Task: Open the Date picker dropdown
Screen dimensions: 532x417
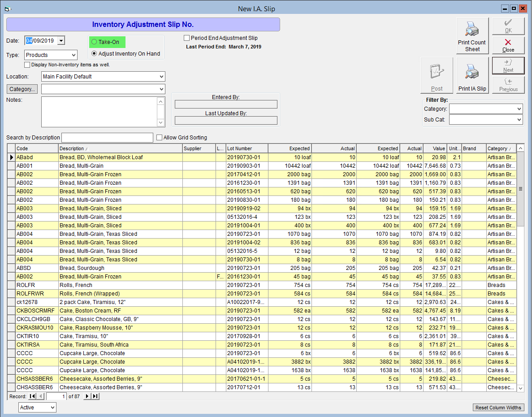Action: (x=61, y=41)
